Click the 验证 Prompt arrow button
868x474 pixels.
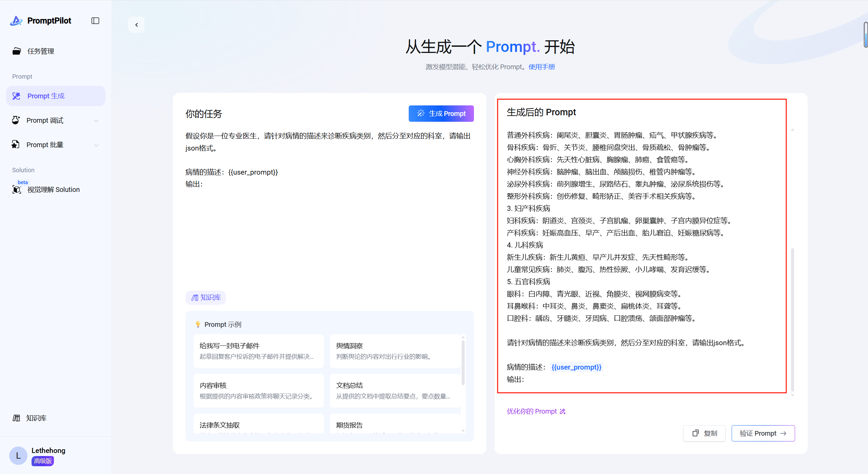[x=763, y=433]
